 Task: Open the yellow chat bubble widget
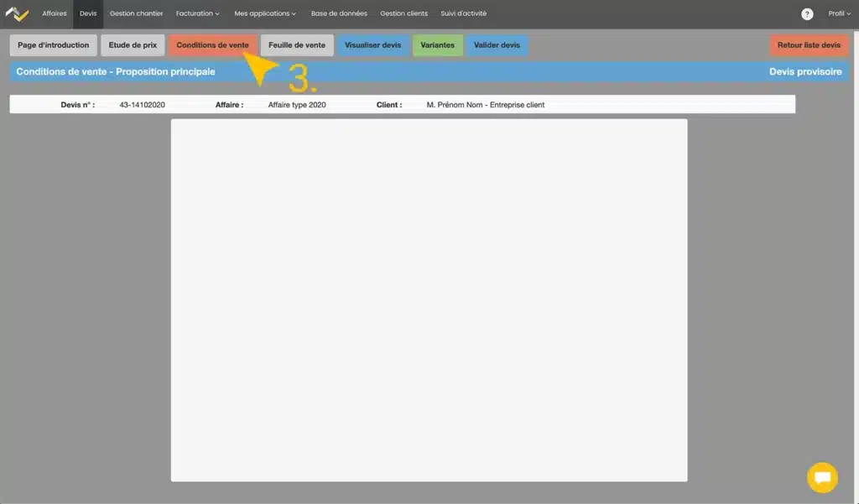(x=822, y=477)
